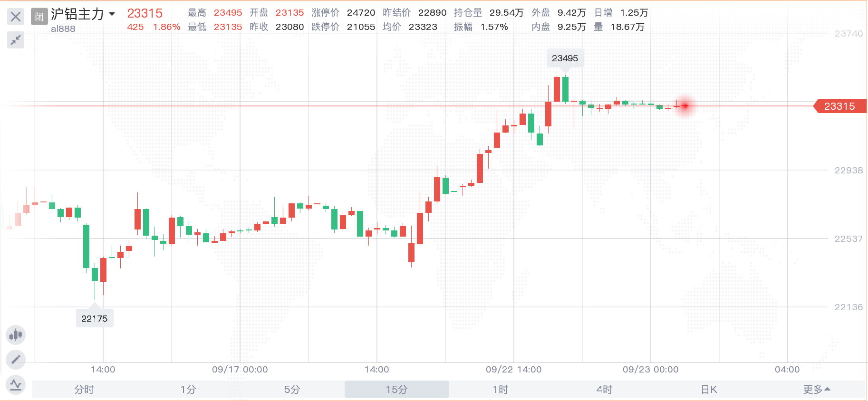Viewport: 868px width, 401px height.
Task: Click the collapse/shrink arrows icon
Action: pyautogui.click(x=16, y=40)
